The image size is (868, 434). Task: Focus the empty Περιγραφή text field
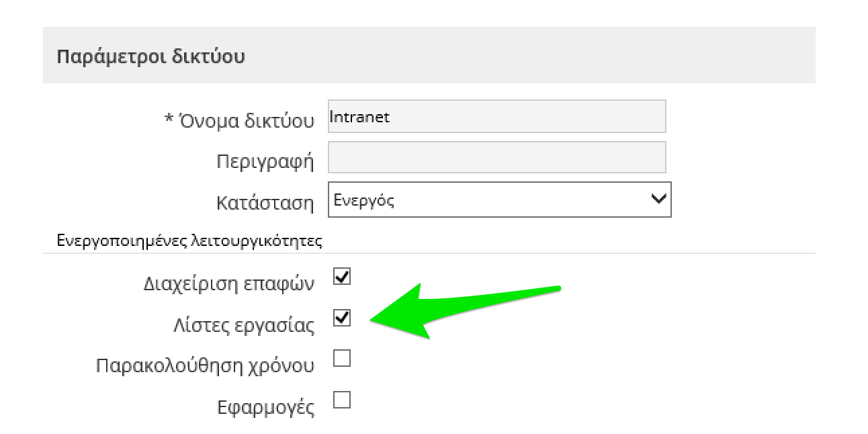(x=496, y=158)
